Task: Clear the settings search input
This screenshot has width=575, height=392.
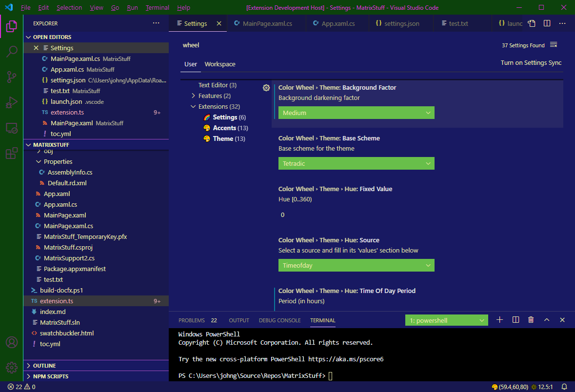Action: [x=554, y=45]
